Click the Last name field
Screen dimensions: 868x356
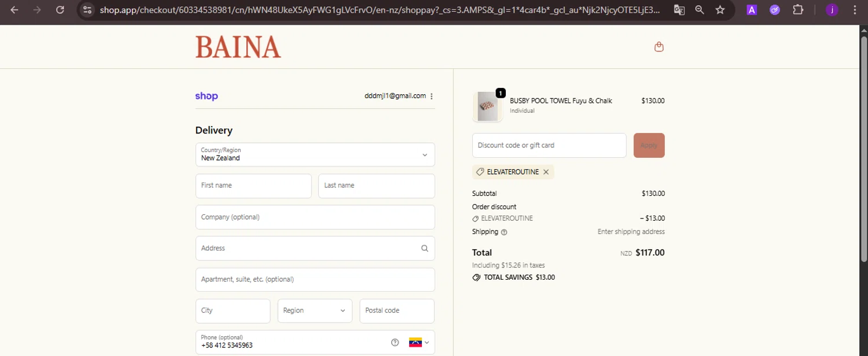(377, 186)
